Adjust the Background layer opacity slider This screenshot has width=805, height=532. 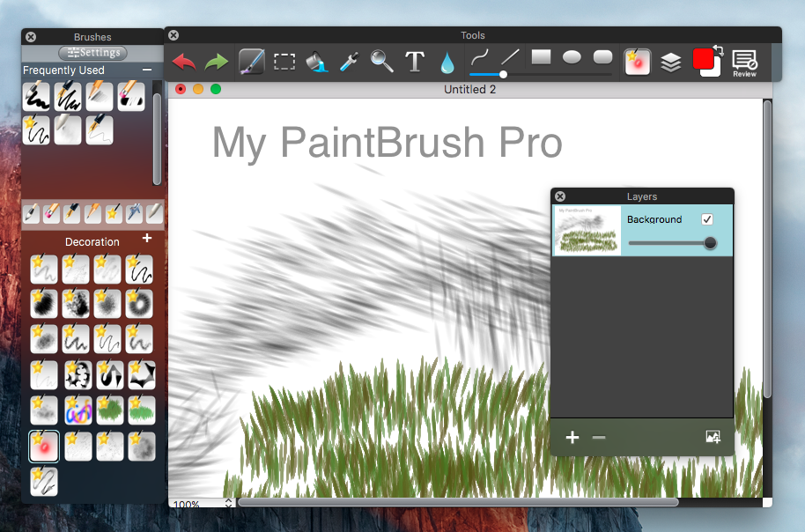pos(672,243)
